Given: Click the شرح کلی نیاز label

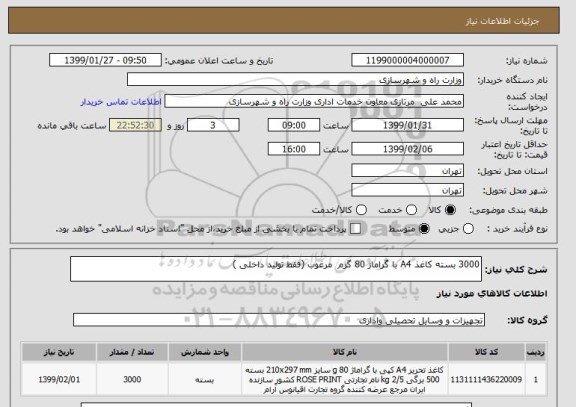Looking at the screenshot, I should point(516,270).
